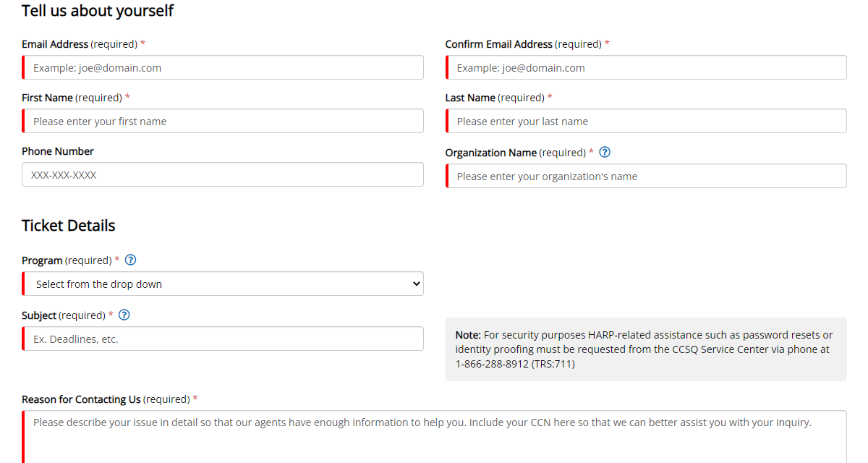Focus the Email Address input field
This screenshot has width=868, height=463.
coord(223,68)
